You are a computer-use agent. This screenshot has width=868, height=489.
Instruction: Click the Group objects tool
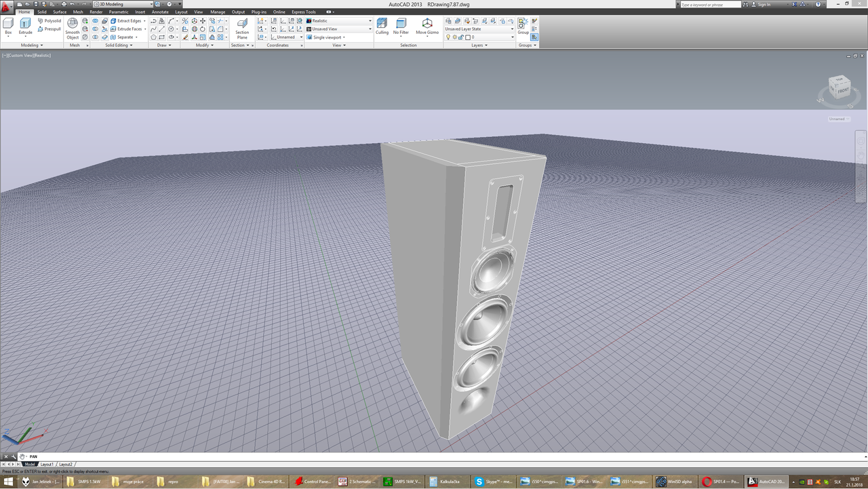click(523, 26)
